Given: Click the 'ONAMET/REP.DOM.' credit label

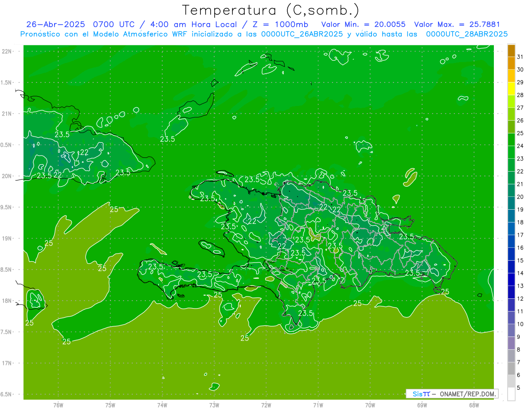Looking at the screenshot, I should (x=467, y=394).
